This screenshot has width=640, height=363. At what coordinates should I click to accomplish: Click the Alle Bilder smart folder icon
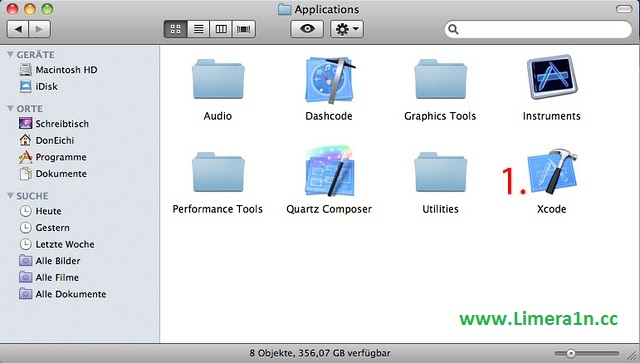click(25, 261)
